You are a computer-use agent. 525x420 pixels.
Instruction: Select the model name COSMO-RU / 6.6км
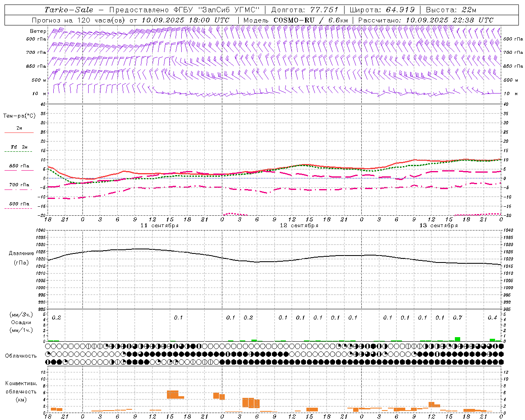tap(310, 20)
